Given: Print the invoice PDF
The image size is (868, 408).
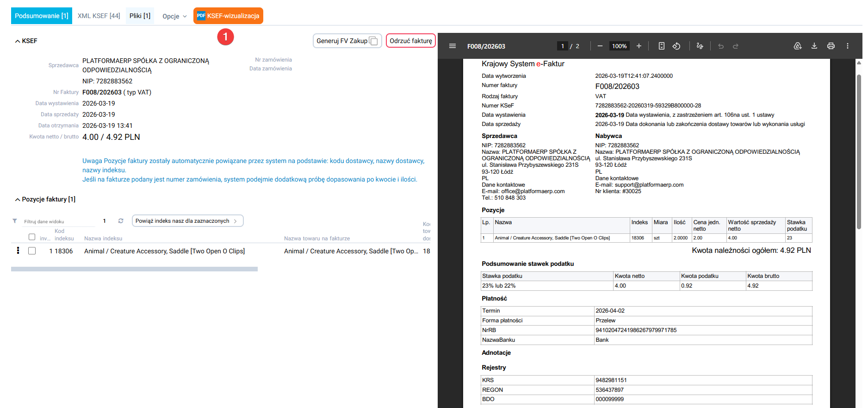Looking at the screenshot, I should click(831, 46).
